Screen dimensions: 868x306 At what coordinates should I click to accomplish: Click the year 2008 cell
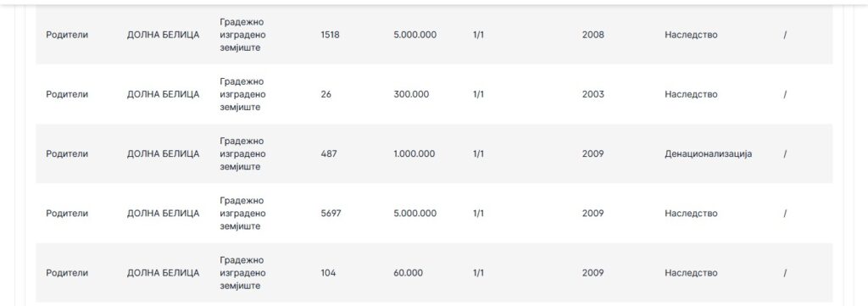[593, 35]
